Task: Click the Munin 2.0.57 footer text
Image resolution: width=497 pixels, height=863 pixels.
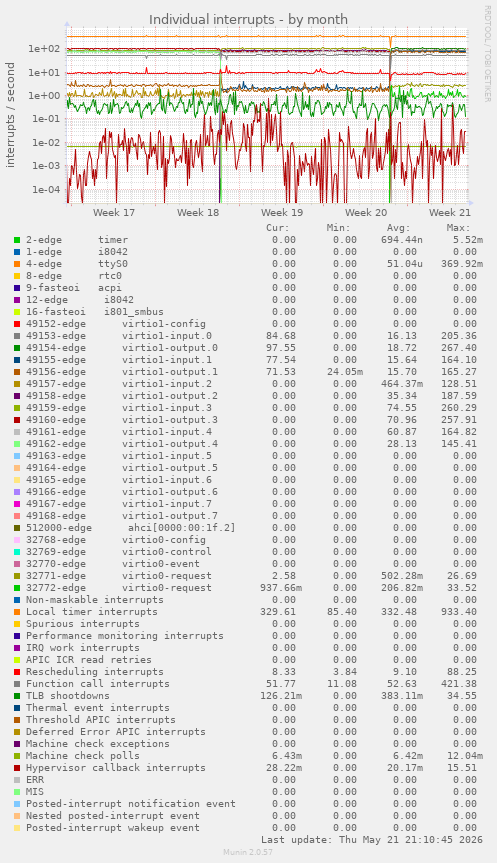Action: (x=248, y=852)
